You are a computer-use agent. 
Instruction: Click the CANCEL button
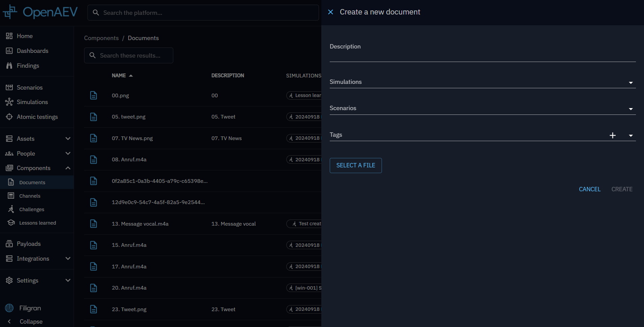[589, 189]
